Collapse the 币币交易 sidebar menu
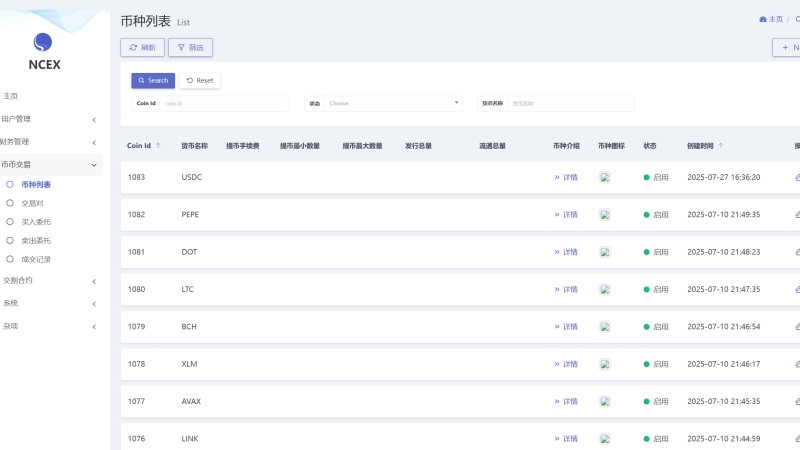 point(51,164)
